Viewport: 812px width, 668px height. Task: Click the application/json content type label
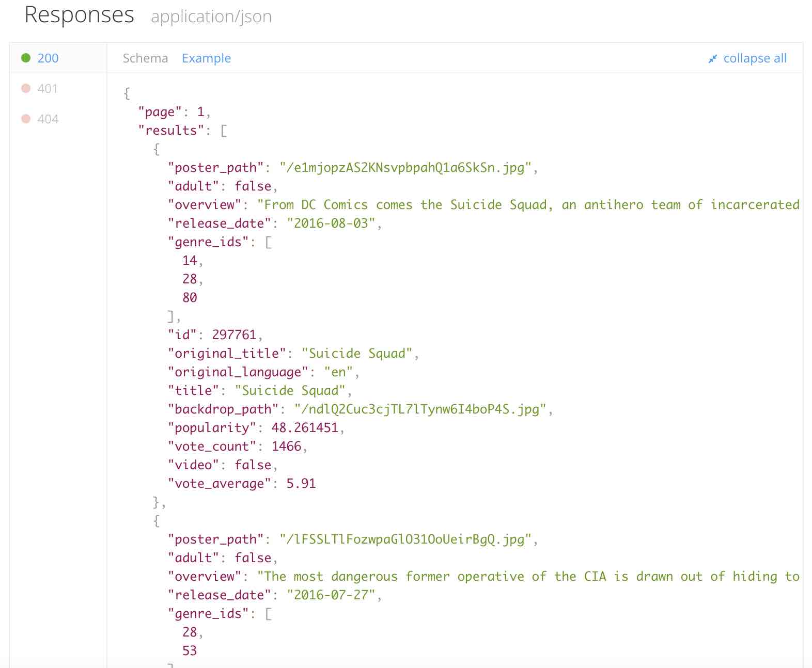click(x=211, y=17)
